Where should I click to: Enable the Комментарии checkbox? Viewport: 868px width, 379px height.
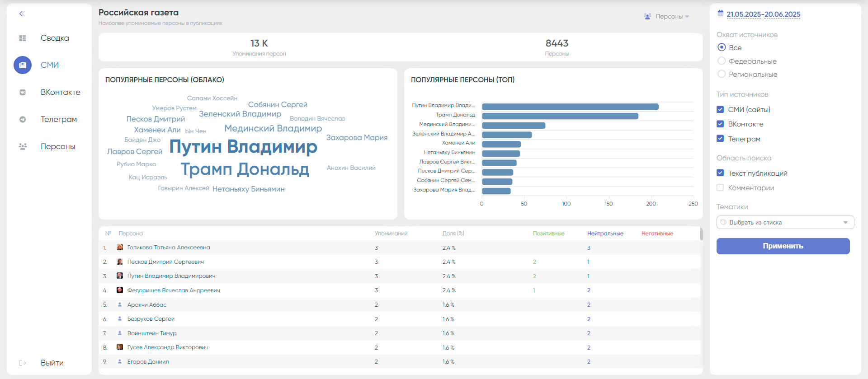(720, 188)
